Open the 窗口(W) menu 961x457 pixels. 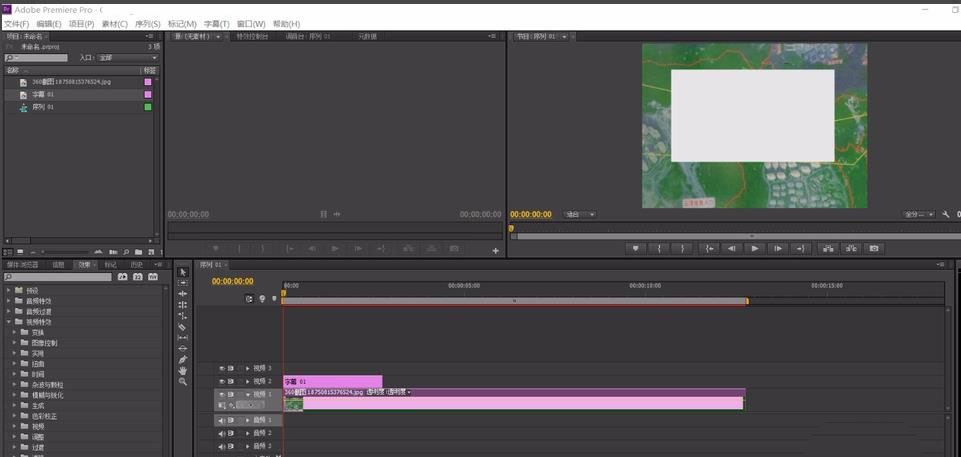pos(251,24)
